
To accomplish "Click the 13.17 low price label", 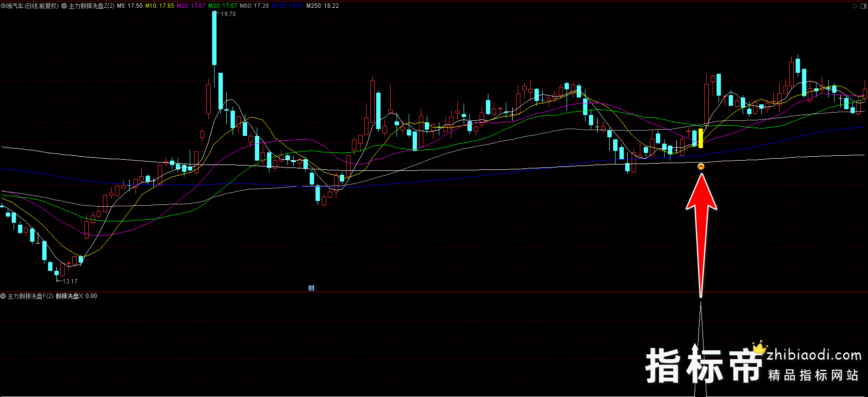I will pyautogui.click(x=70, y=281).
